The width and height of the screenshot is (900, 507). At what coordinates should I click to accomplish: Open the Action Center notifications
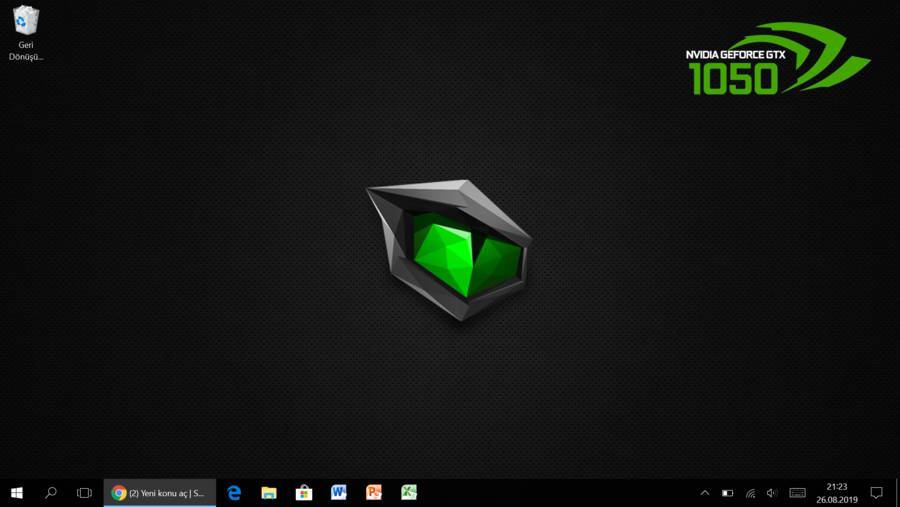(876, 493)
